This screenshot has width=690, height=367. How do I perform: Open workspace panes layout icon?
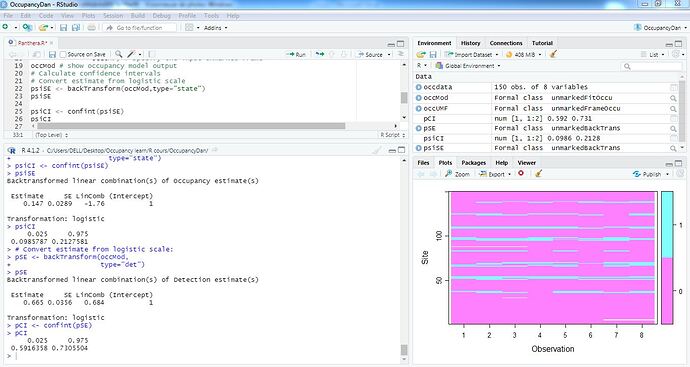coord(189,27)
